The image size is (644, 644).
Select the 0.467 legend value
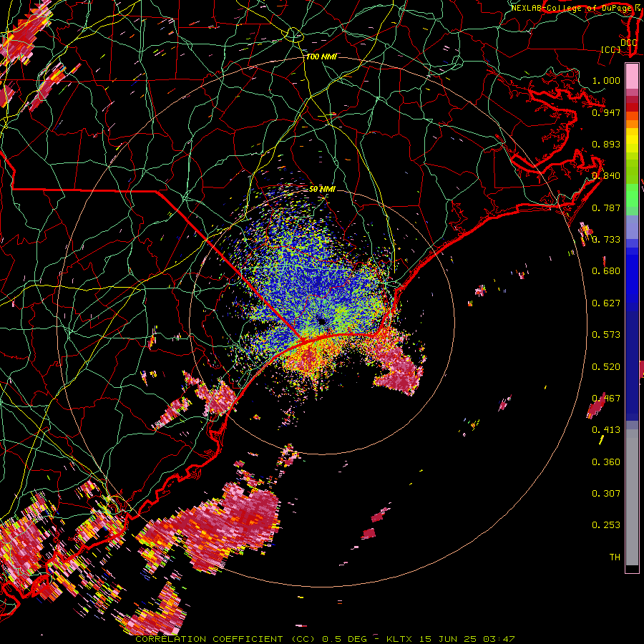(x=606, y=399)
